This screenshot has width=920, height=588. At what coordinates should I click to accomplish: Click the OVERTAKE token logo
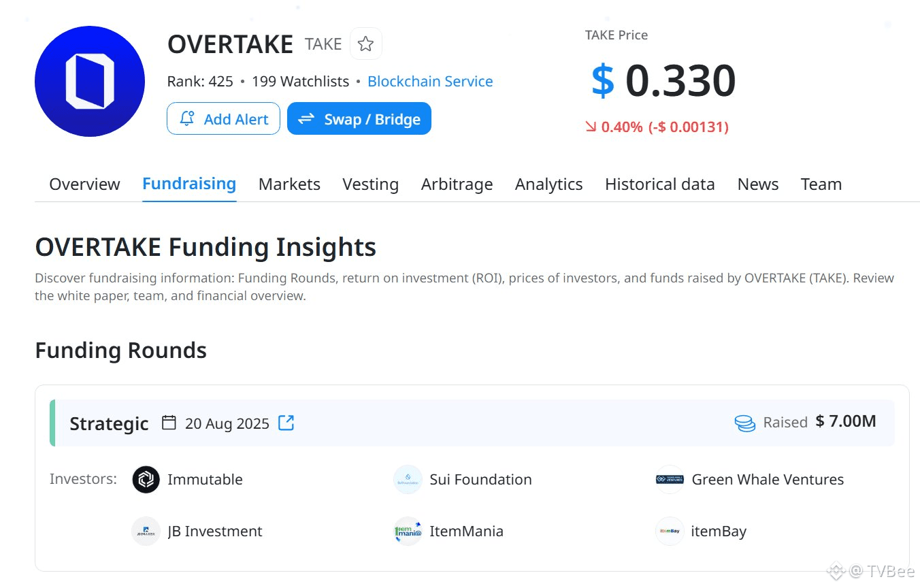90,81
